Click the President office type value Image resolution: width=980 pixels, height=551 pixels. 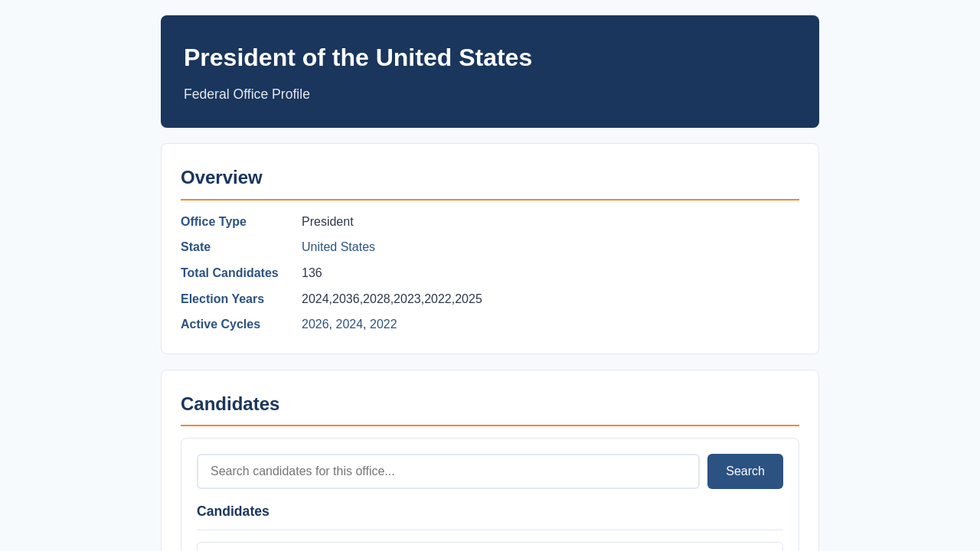(x=328, y=222)
